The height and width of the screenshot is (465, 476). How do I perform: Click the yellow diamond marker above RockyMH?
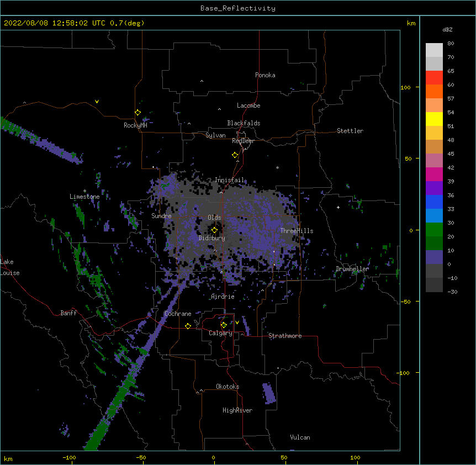(137, 113)
